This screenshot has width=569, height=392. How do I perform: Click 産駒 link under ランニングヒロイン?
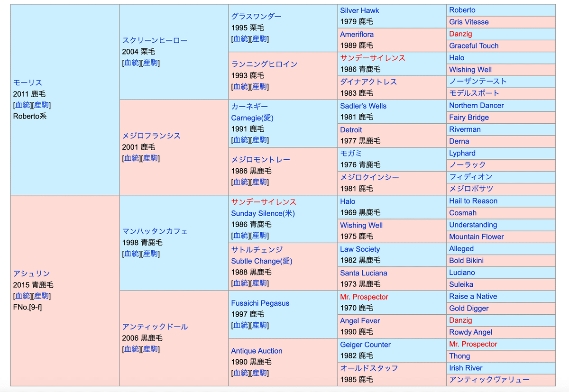[259, 86]
